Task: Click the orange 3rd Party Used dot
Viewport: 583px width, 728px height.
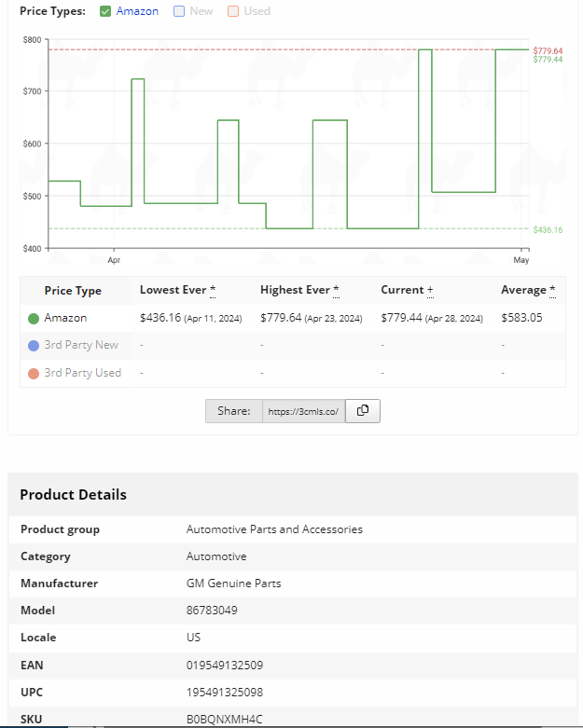Action: (x=34, y=374)
